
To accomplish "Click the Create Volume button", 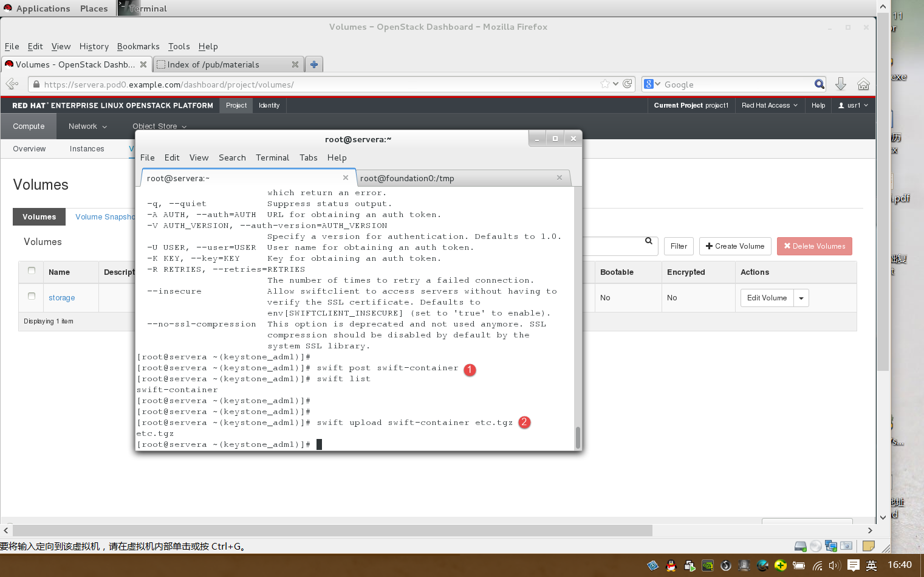I will (735, 246).
